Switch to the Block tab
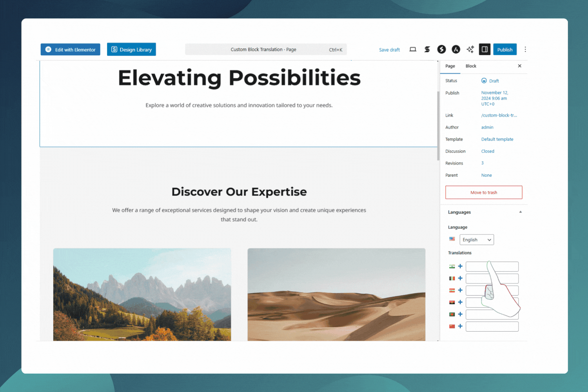Screen dimensions: 588x392 coord(471,66)
